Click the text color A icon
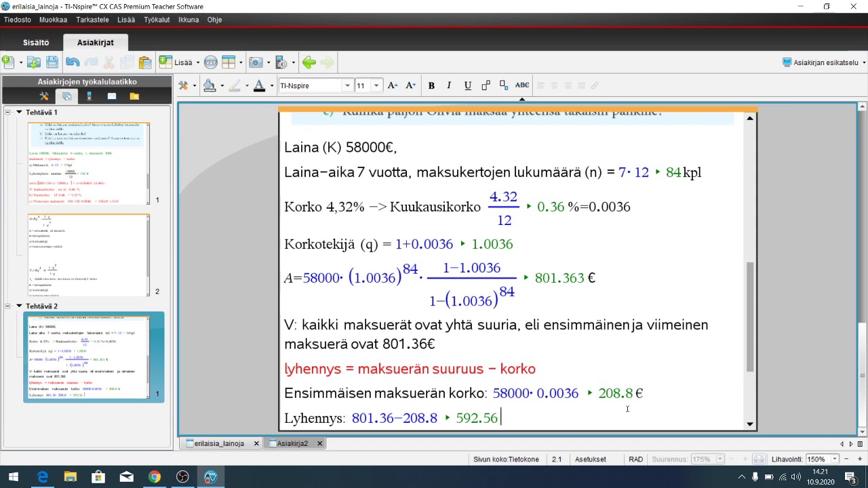 click(258, 85)
